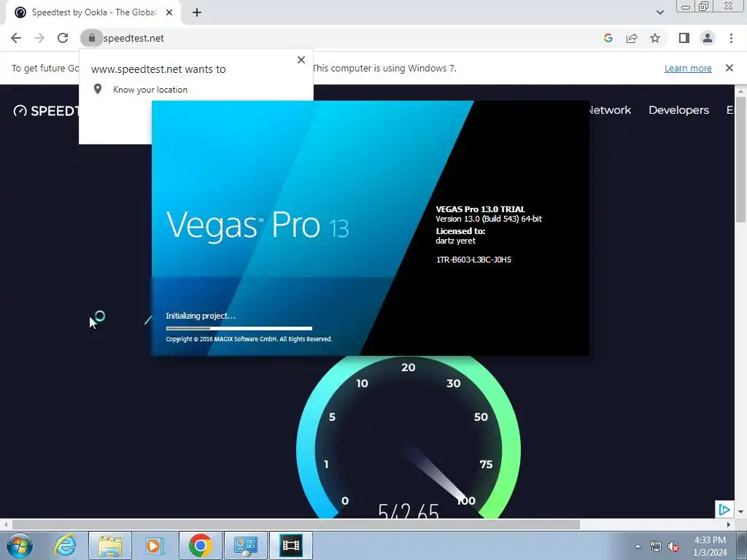Viewport: 747px width, 560px height.
Task: Switch to Vegas Pro in the taskbar
Action: [290, 545]
